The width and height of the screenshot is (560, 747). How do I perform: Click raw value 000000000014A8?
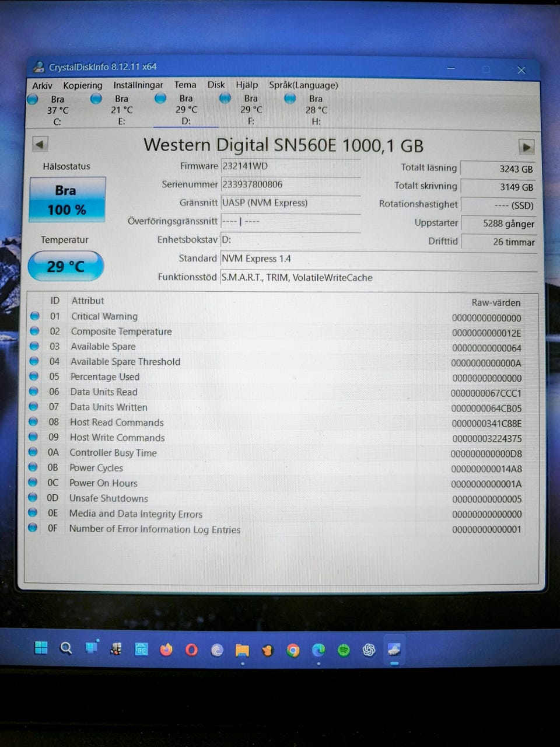point(487,469)
